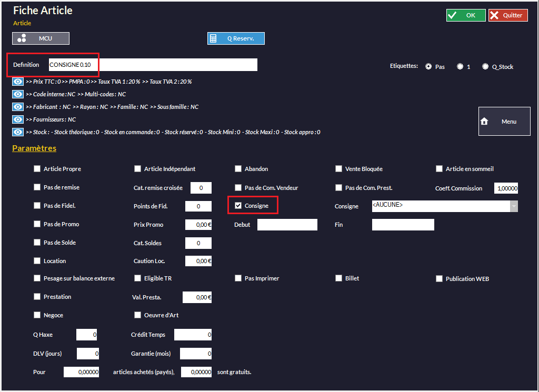Viewport: 539px width, 392px height.
Task: Toggle eye icon next to Fabricant row
Action: click(18, 107)
